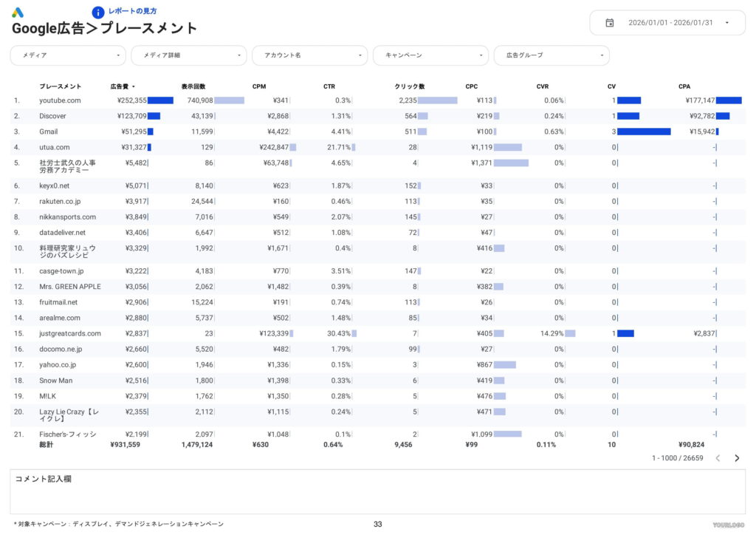756x535 pixels.
Task: Expand the メディア詳細 filter dropdown
Action: (x=189, y=55)
